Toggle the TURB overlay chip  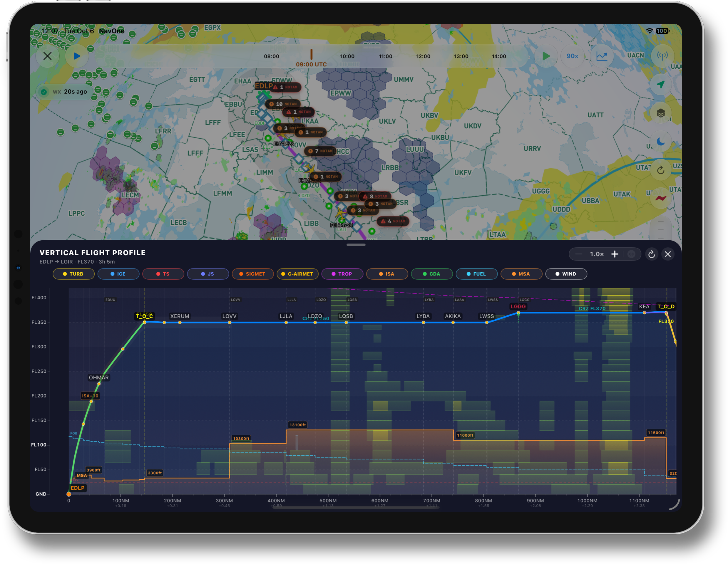click(73, 274)
